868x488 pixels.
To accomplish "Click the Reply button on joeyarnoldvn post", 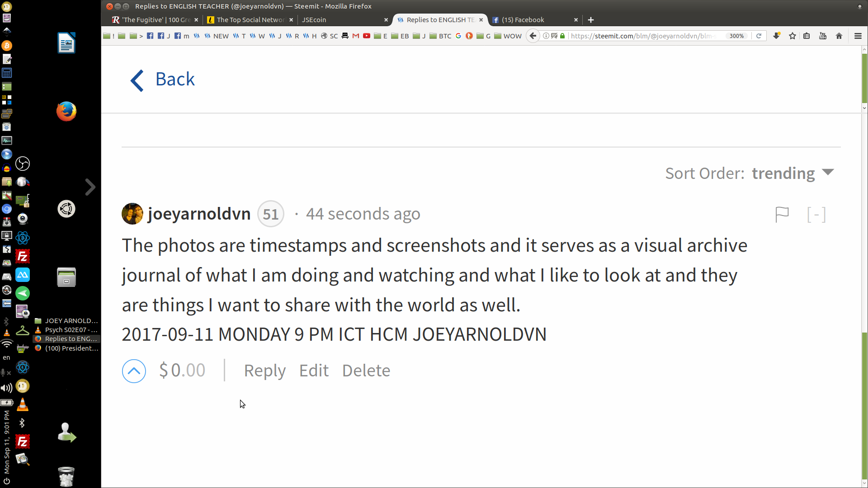I will pos(264,370).
